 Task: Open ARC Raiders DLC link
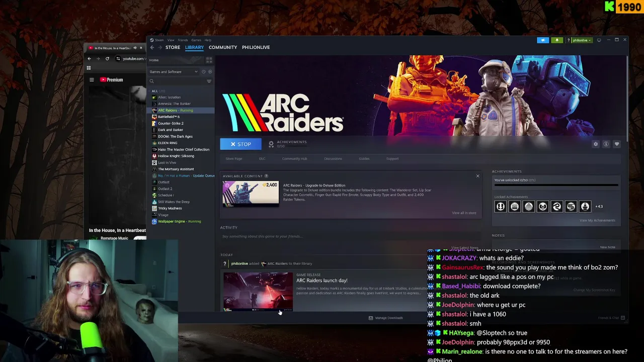pyautogui.click(x=262, y=159)
